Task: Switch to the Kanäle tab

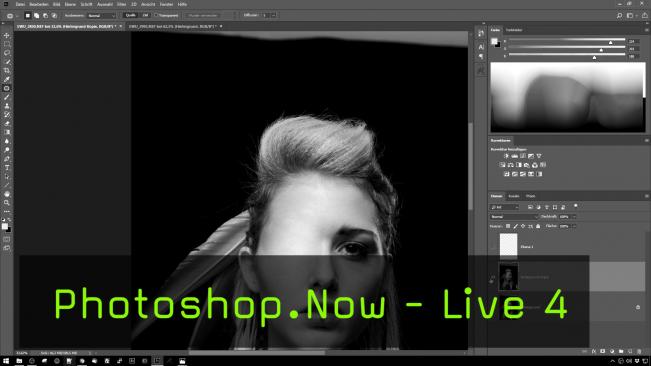Action: (x=514, y=196)
